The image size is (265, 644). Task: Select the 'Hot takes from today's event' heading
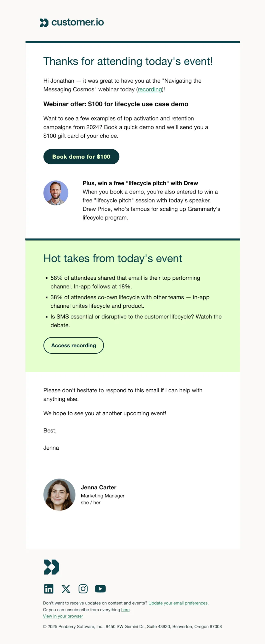pos(113,258)
